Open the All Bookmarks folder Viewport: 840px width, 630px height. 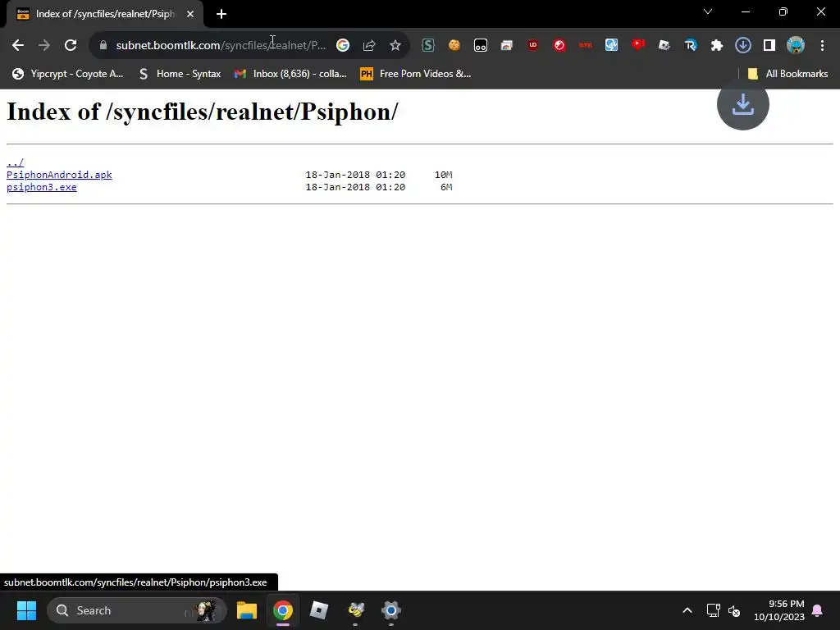pyautogui.click(x=787, y=74)
